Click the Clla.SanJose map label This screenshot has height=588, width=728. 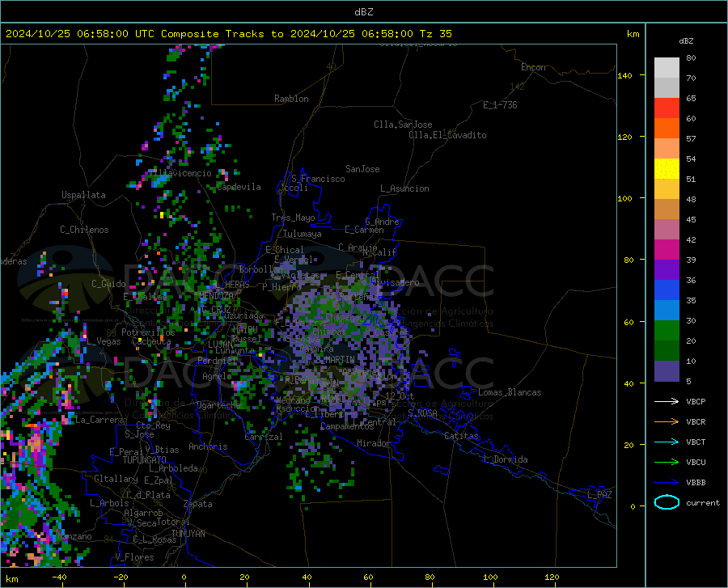403,125
